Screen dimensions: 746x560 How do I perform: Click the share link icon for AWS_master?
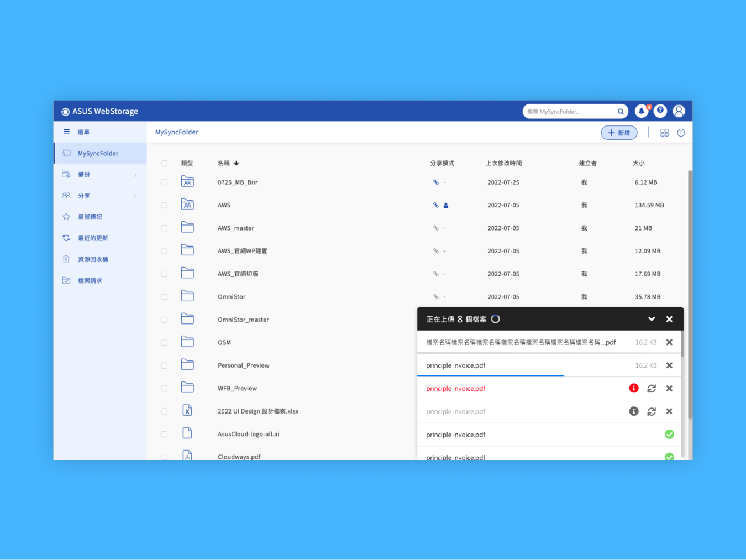point(436,228)
